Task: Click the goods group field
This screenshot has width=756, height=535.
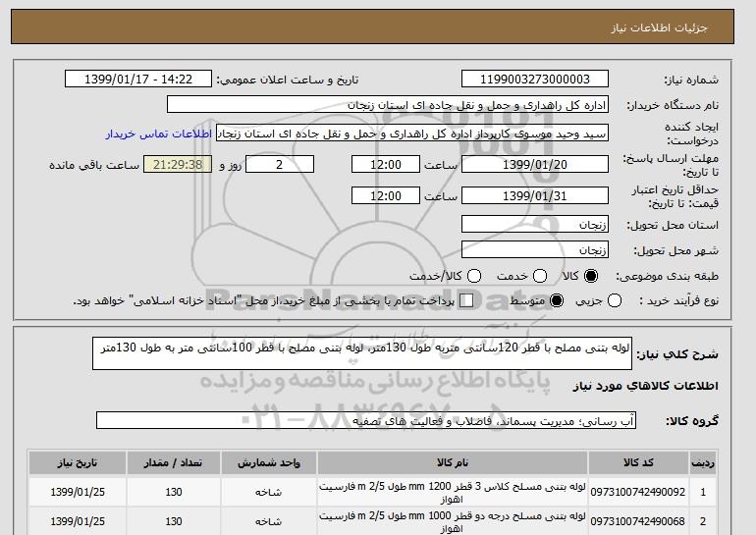Action: point(366,420)
